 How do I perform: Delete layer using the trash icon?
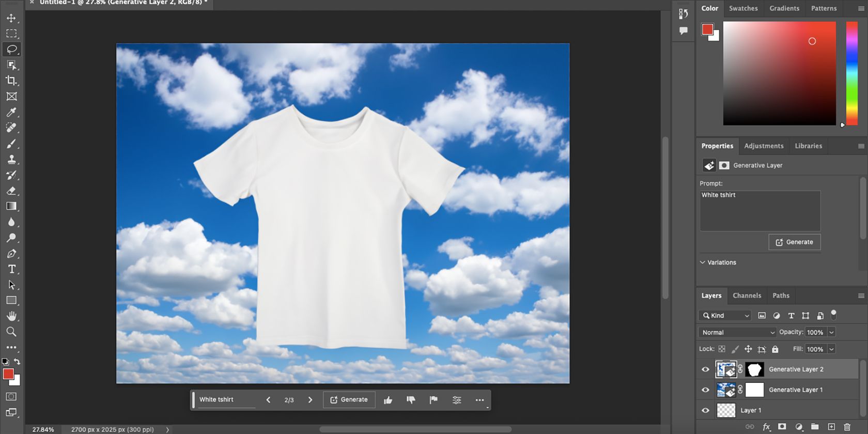(x=847, y=427)
